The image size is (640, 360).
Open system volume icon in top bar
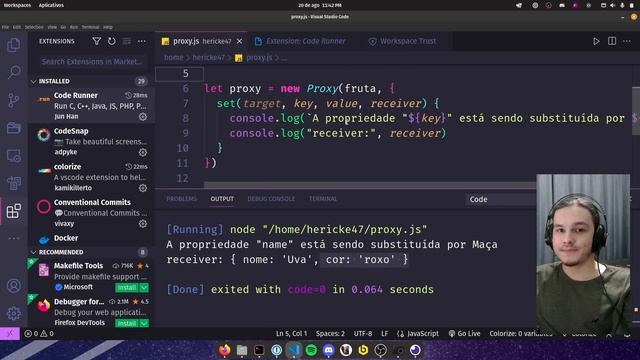(612, 5)
